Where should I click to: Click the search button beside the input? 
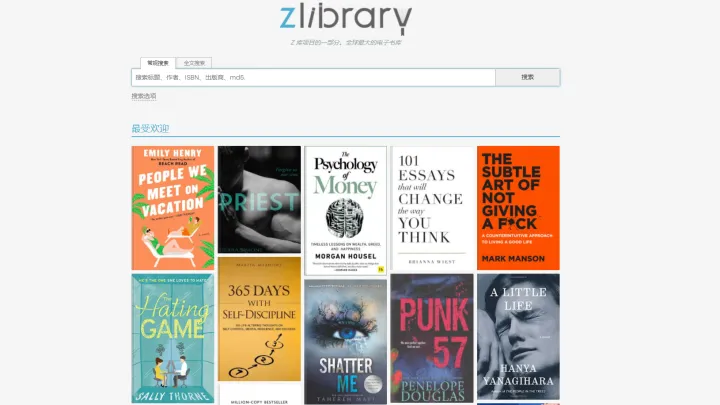(x=528, y=77)
